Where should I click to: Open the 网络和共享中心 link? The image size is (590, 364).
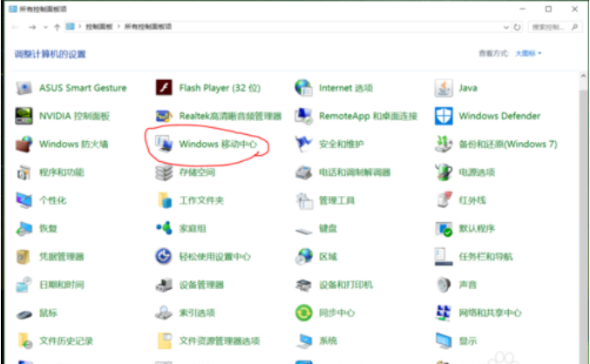[490, 313]
